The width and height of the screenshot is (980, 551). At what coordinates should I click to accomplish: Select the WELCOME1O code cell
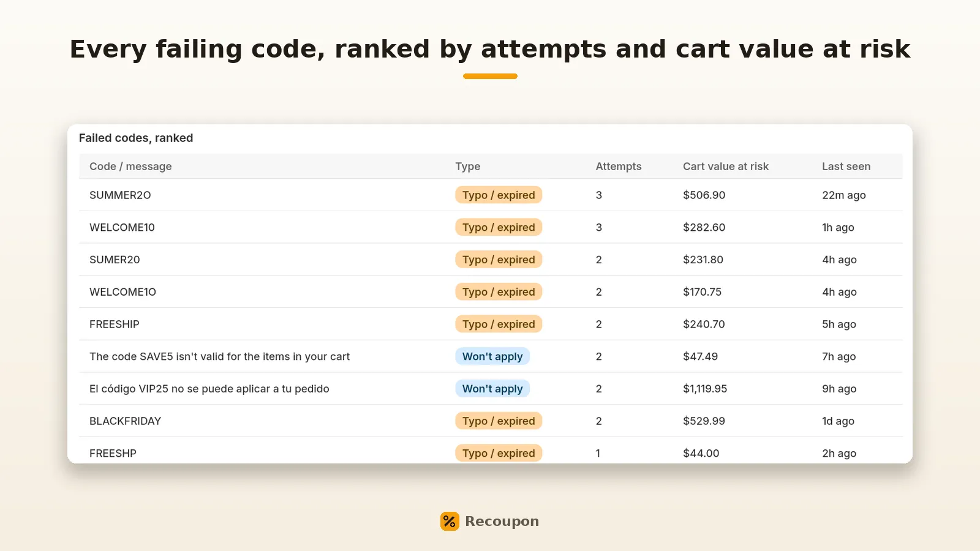pyautogui.click(x=123, y=292)
